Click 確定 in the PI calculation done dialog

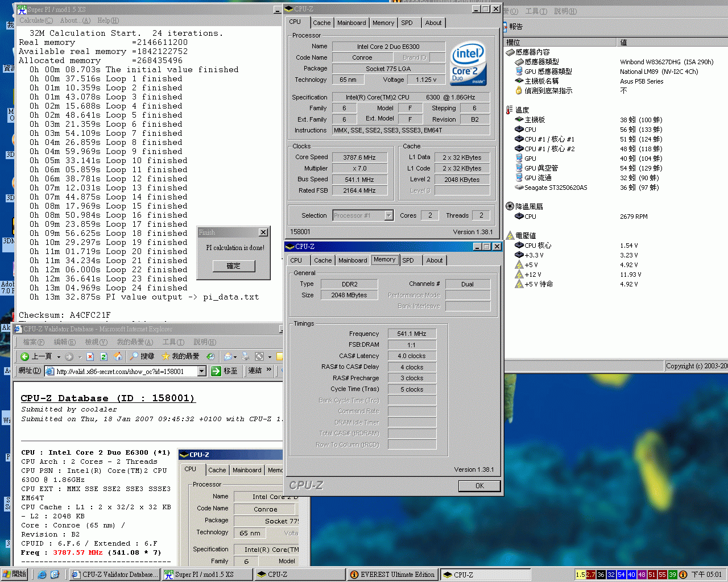coord(234,265)
